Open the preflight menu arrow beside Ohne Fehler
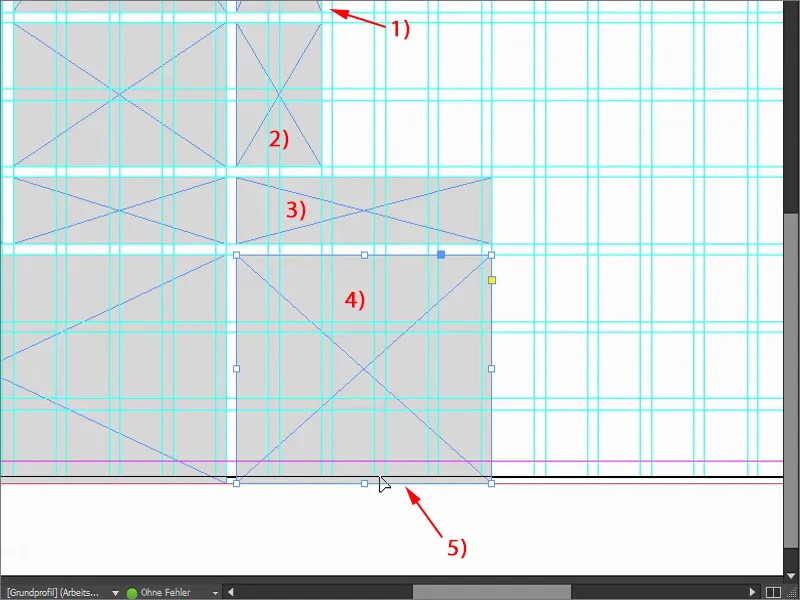Image resolution: width=800 pixels, height=600 pixels. (x=215, y=593)
